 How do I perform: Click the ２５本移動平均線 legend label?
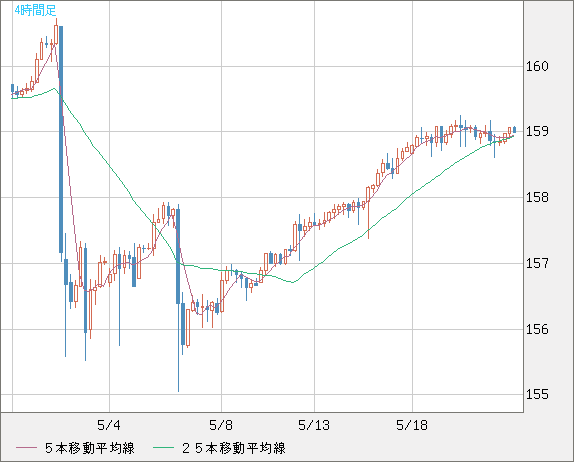pos(234,448)
